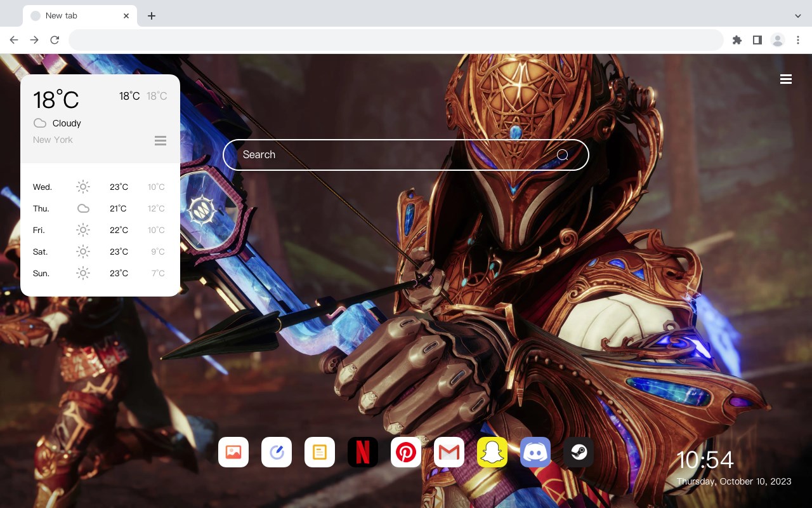Click the New York location label
The width and height of the screenshot is (812, 508).
53,140
